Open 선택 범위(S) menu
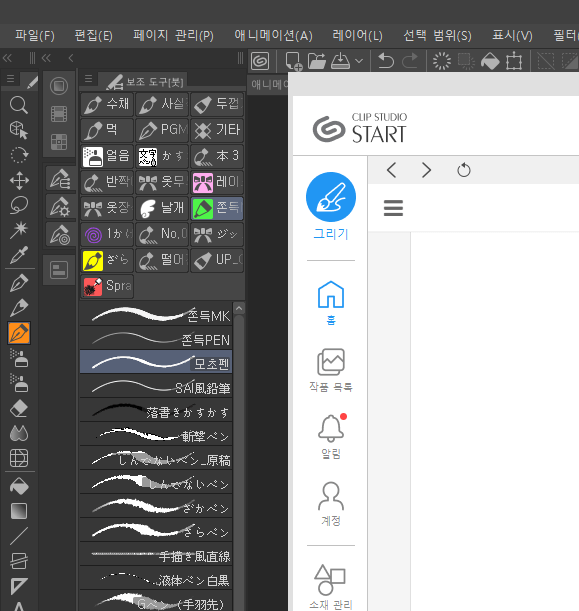579x611 pixels. (x=437, y=36)
